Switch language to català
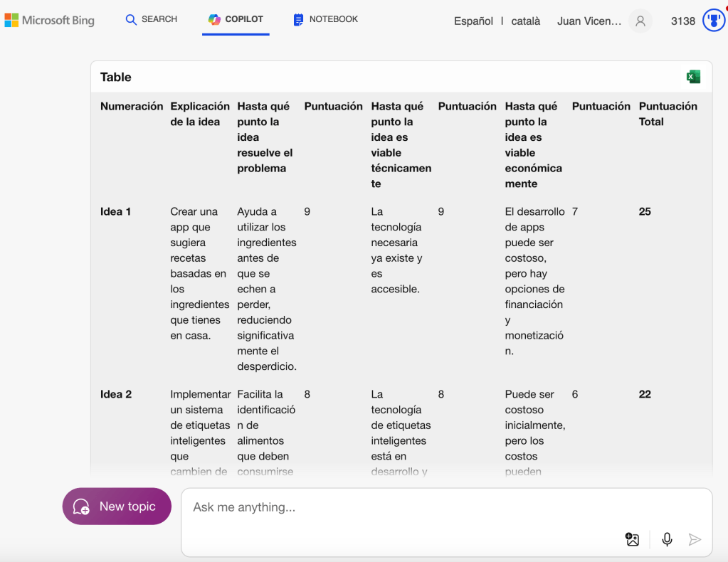 (525, 21)
